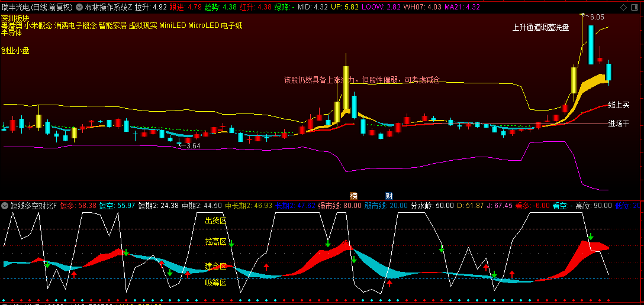Select the 强市线: 80.00 value
The width and height of the screenshot is (644, 305).
340,206
